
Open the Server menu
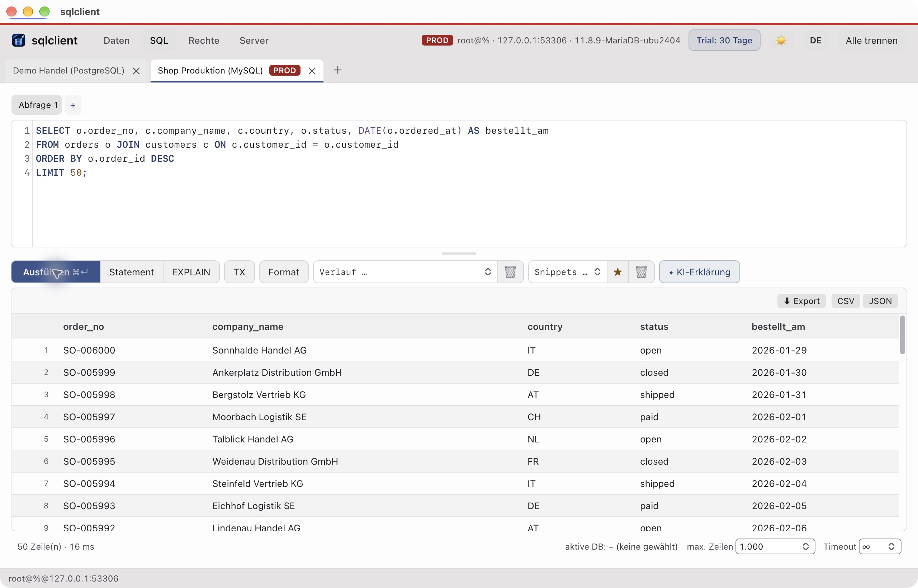coord(254,41)
